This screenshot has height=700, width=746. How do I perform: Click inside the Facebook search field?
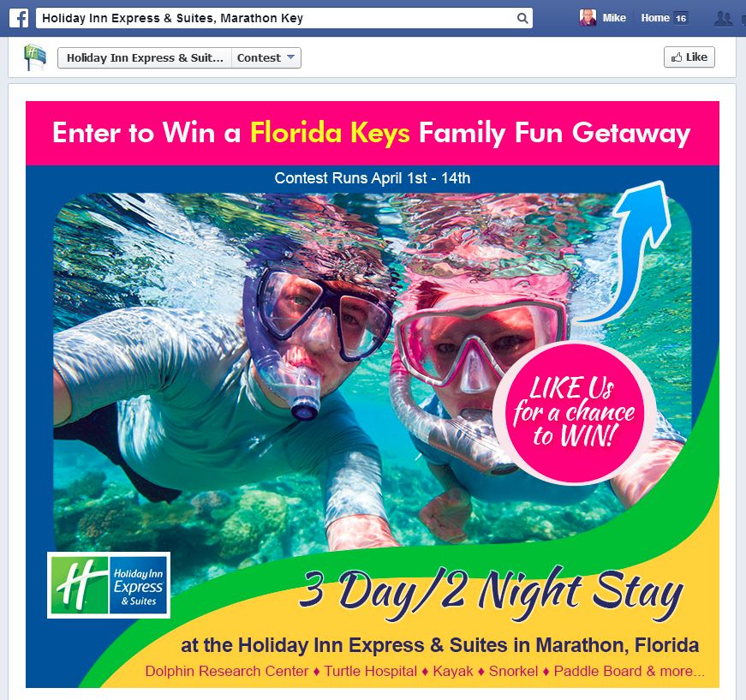277,18
